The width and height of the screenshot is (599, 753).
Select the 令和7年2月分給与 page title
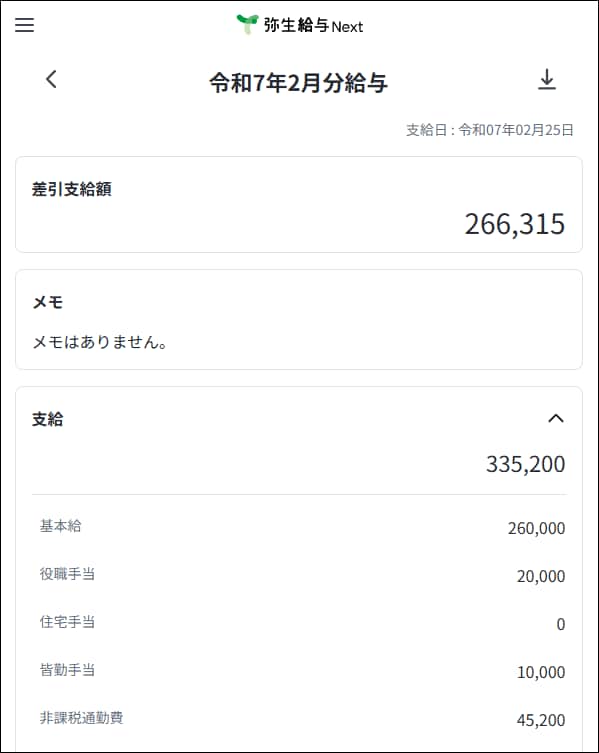click(x=299, y=83)
